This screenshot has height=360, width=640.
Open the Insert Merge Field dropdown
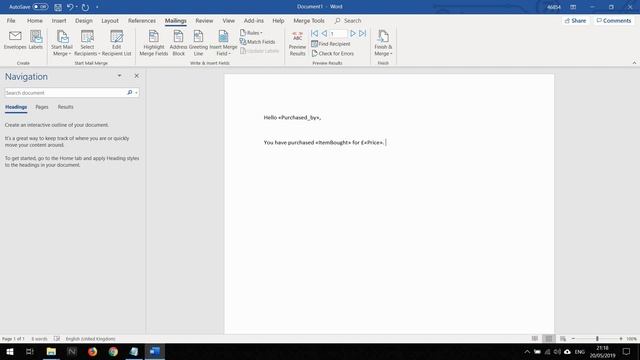coord(223,43)
